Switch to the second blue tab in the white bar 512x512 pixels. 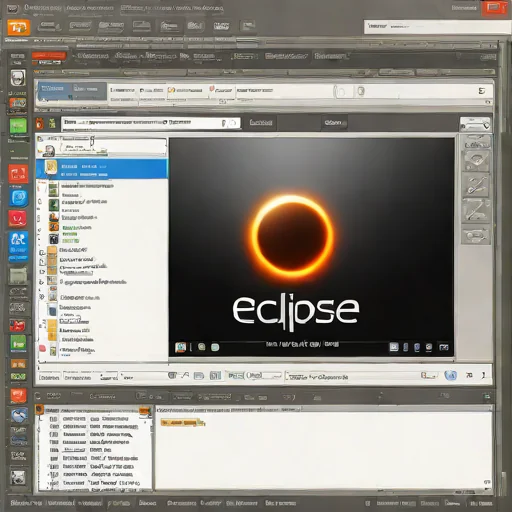[89, 90]
